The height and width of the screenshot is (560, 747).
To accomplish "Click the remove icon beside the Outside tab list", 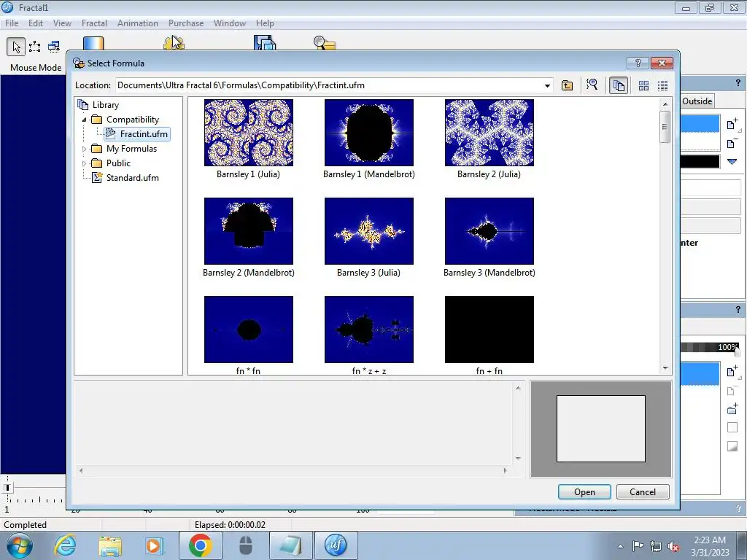I will pos(732,143).
